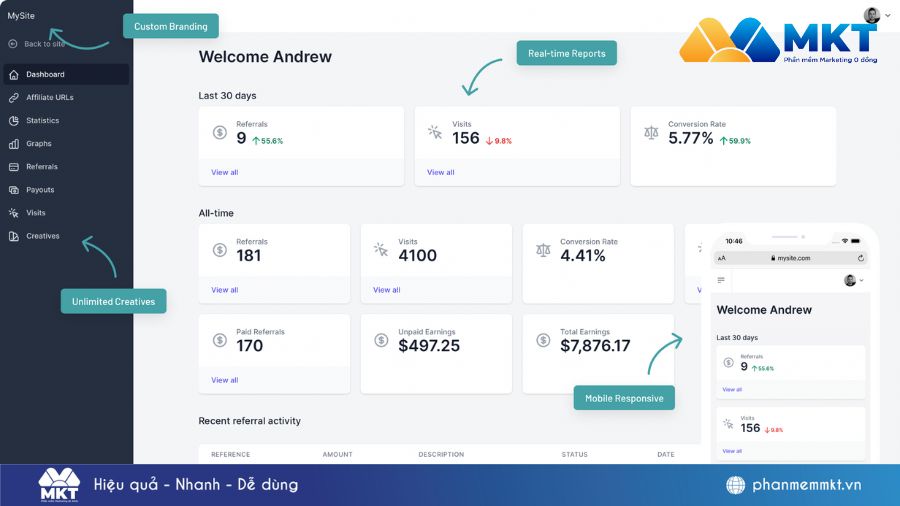900x506 pixels.
Task: Open the Statistics menu item
Action: (x=42, y=121)
